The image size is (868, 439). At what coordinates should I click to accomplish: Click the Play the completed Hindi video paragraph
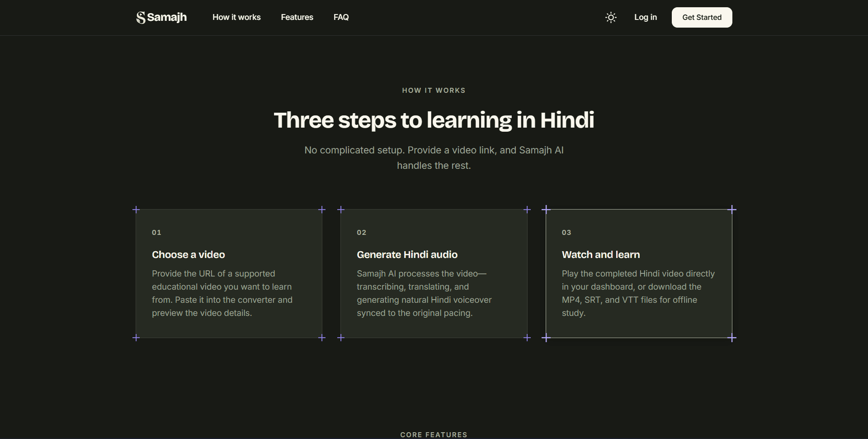638,293
